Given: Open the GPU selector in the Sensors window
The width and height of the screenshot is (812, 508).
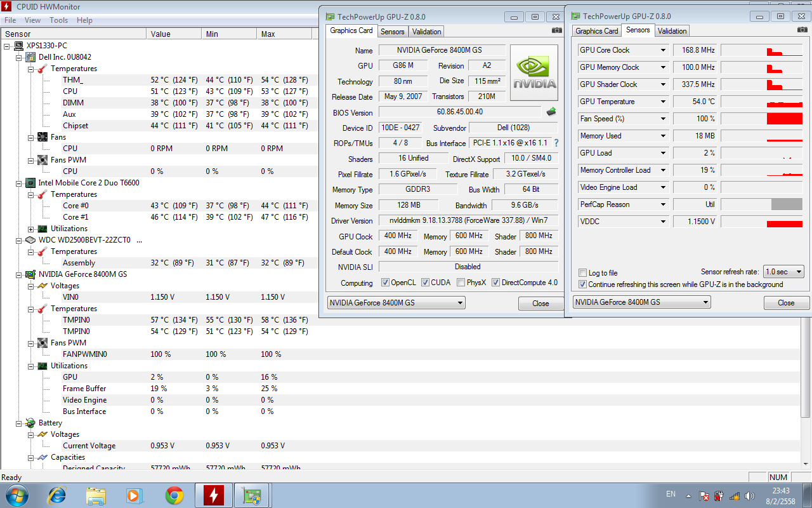Looking at the screenshot, I should (x=641, y=302).
